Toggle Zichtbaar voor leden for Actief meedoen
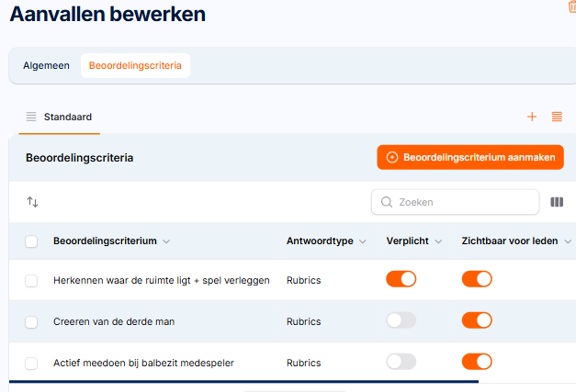Screen dimensions: 576x392 point(477,362)
